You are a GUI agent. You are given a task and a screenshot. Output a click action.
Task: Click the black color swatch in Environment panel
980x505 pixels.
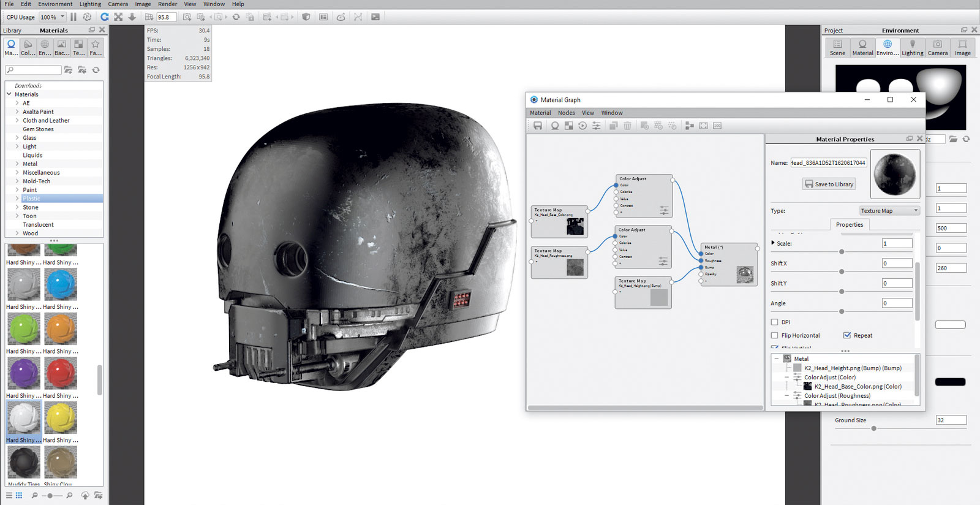pyautogui.click(x=950, y=382)
